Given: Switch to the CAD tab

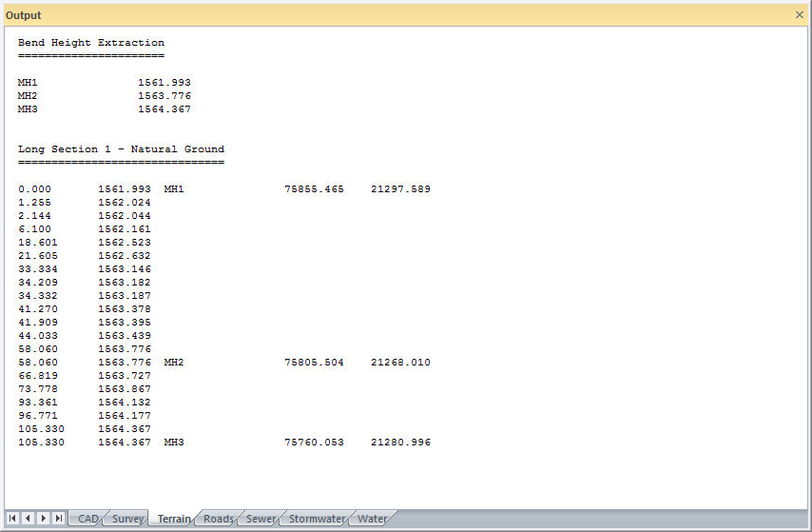Looking at the screenshot, I should 87,520.
